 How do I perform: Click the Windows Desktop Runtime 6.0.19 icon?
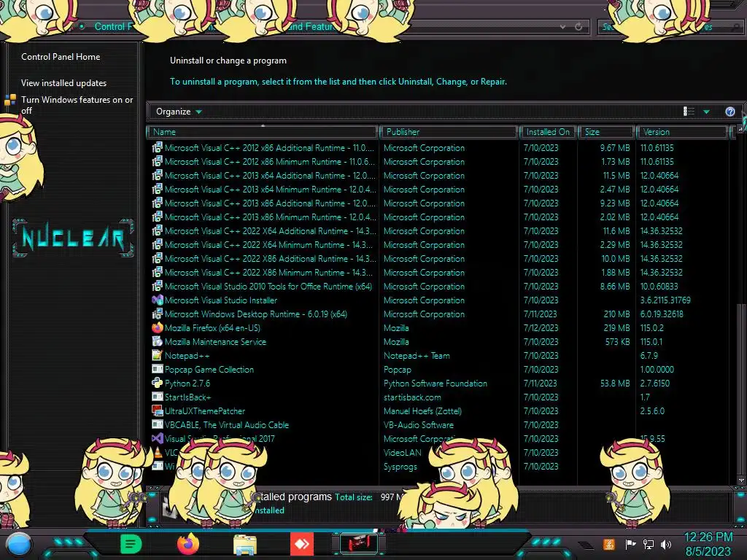click(x=158, y=314)
